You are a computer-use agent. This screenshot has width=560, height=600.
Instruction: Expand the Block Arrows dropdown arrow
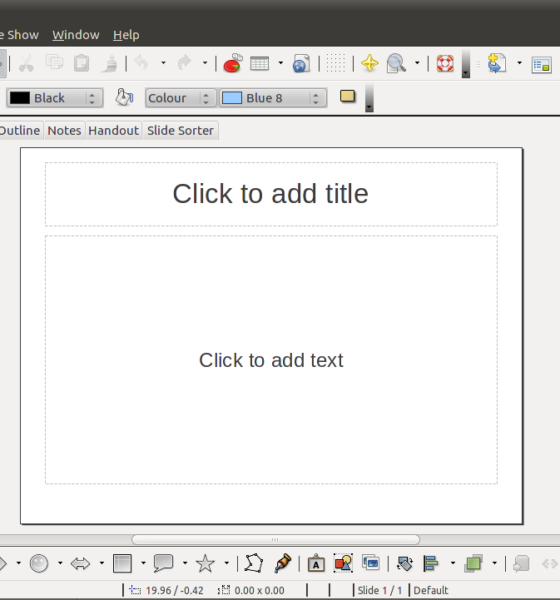101,563
